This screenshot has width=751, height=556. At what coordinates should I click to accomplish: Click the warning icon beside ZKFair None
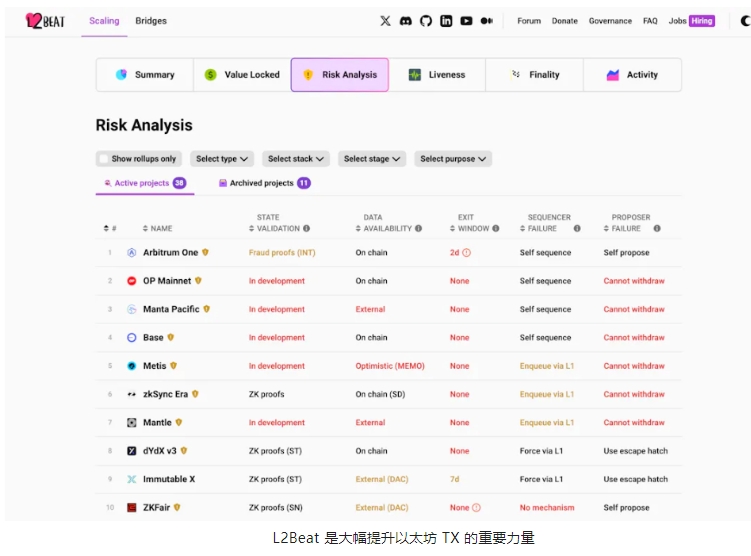(477, 507)
